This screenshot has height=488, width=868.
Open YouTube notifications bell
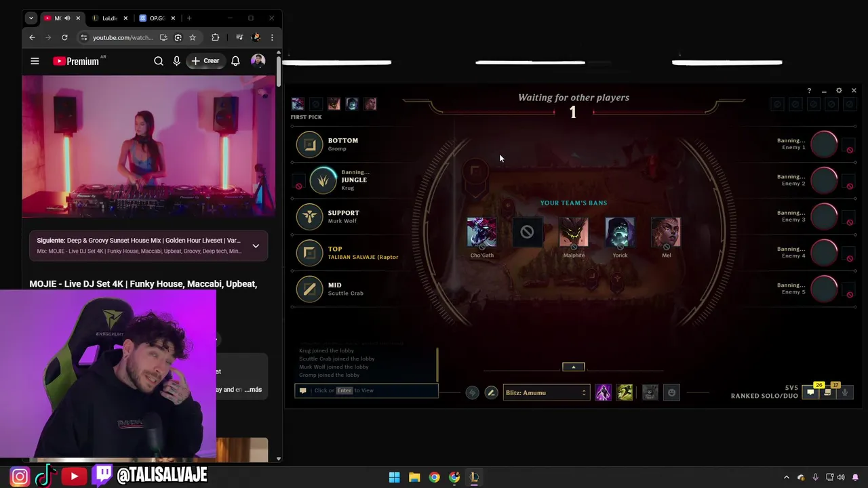[x=235, y=61]
